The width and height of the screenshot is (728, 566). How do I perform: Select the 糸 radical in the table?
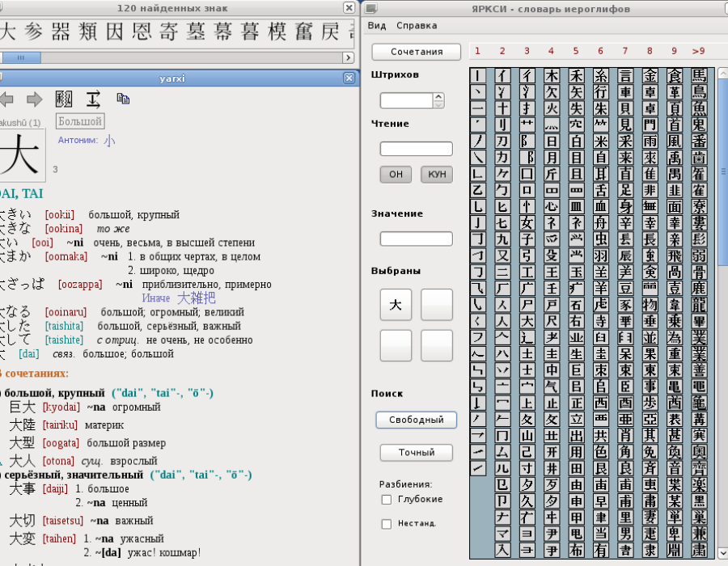pos(601,76)
